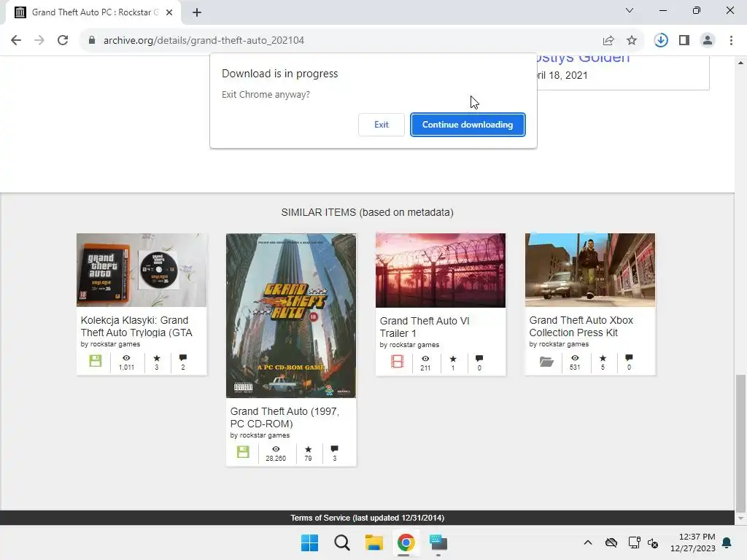Open the Xbox Collection Press Kit thumbnail

590,270
